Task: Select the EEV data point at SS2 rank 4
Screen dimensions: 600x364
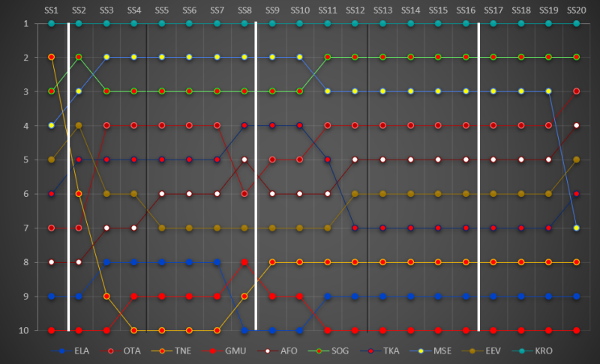Action: tap(79, 125)
